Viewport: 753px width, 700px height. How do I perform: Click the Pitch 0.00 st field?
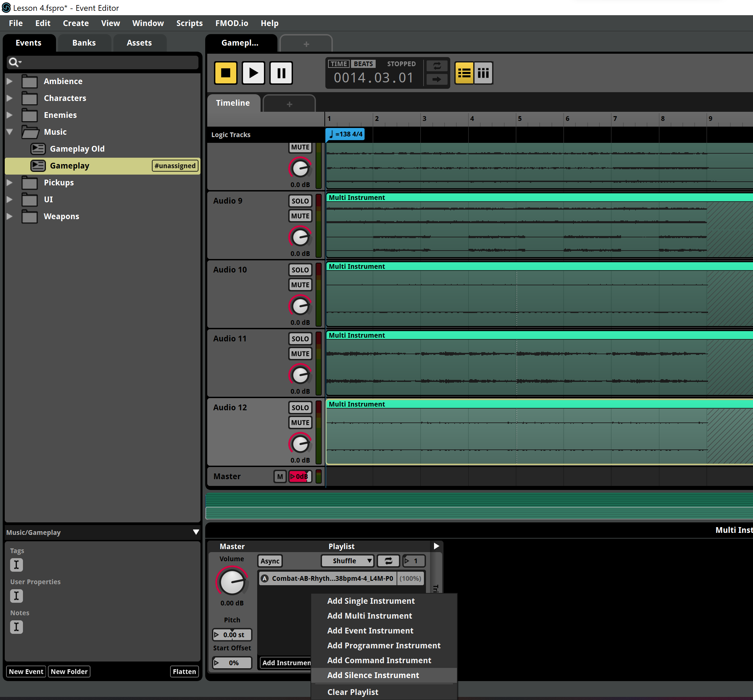(x=232, y=634)
